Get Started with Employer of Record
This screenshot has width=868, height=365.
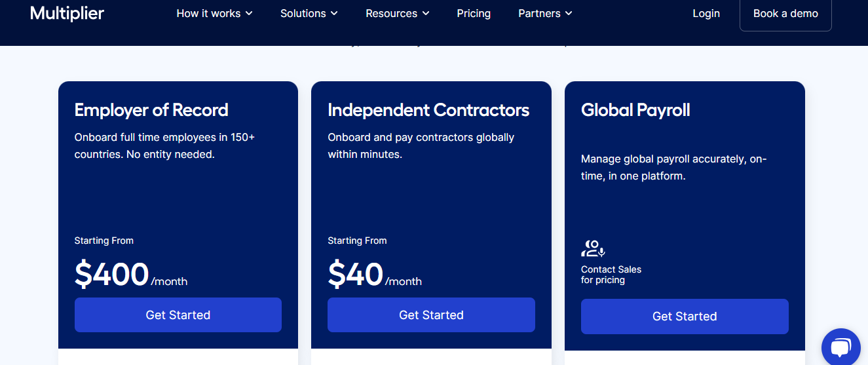178,315
